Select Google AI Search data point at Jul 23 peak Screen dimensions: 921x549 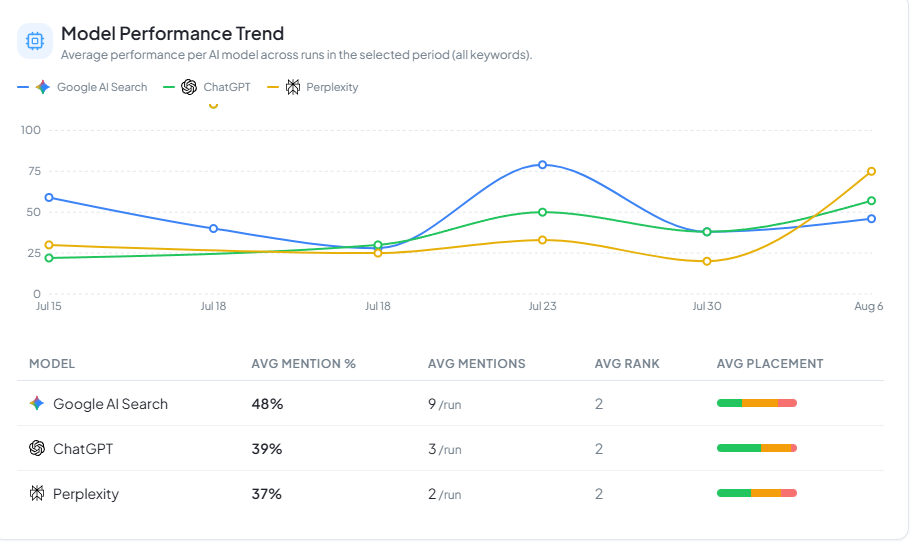(x=542, y=165)
